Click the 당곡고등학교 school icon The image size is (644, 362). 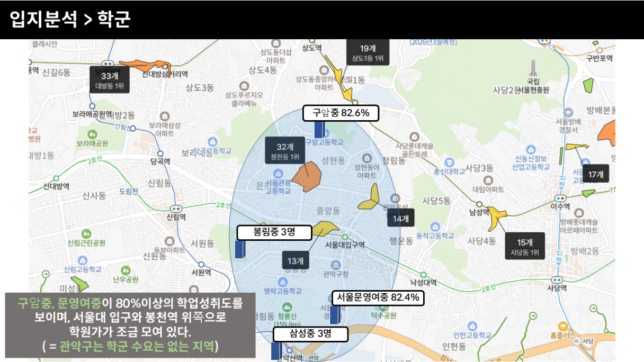pyautogui.click(x=212, y=141)
